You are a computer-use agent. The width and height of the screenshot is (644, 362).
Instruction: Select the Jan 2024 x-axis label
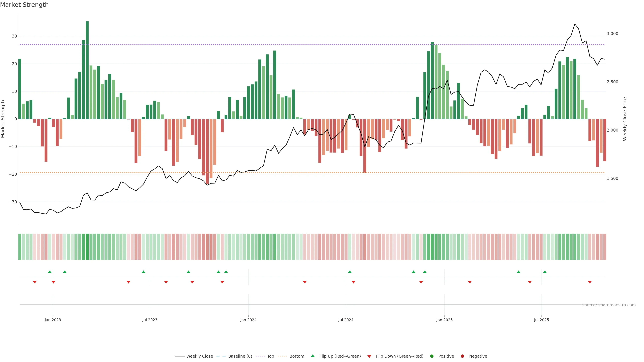pos(248,320)
